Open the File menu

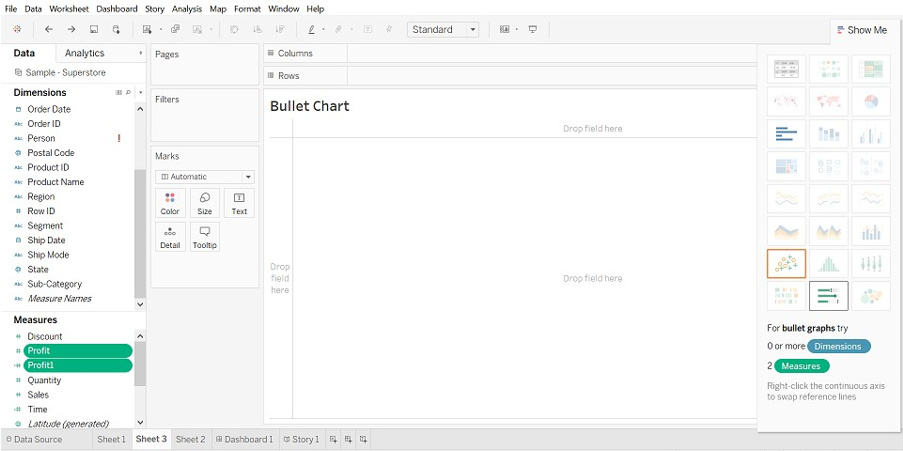click(11, 9)
